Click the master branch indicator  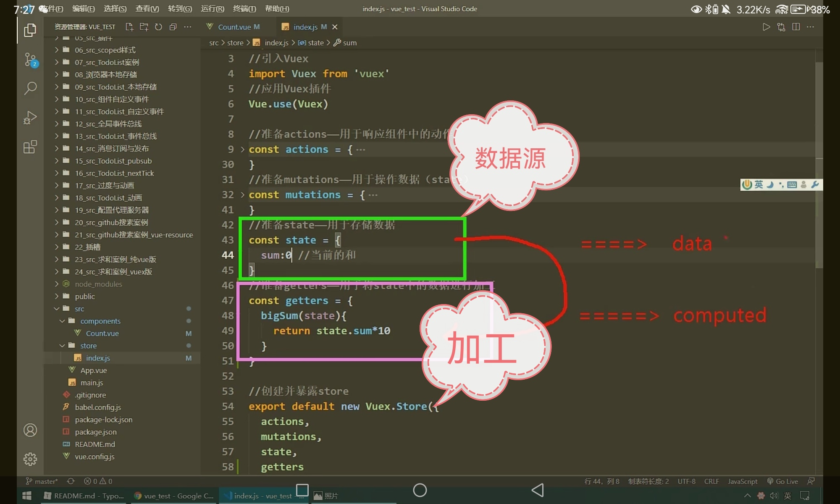tap(42, 481)
